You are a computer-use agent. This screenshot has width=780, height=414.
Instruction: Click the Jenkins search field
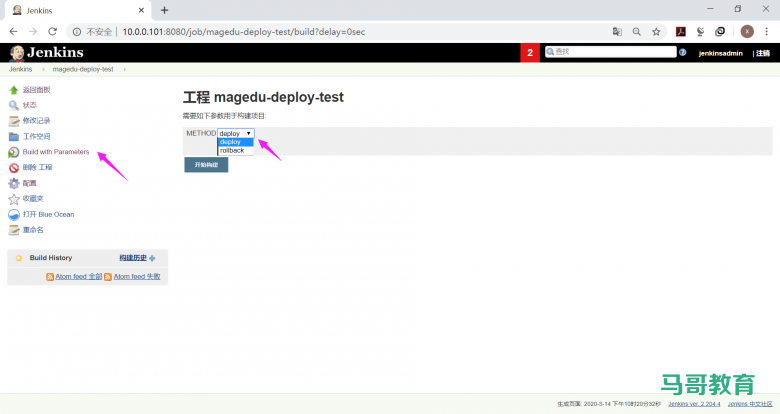pos(610,52)
